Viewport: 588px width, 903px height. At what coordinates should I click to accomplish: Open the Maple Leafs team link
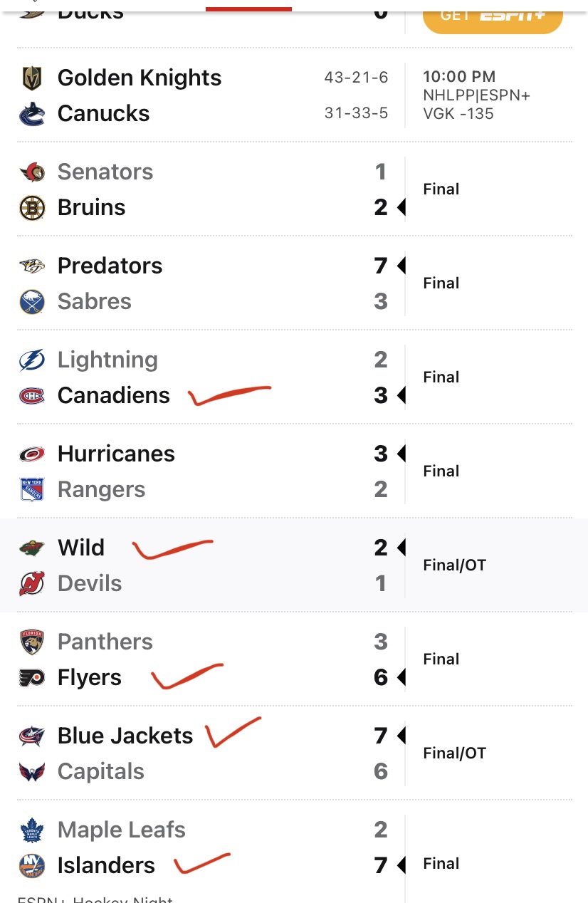pos(122,830)
